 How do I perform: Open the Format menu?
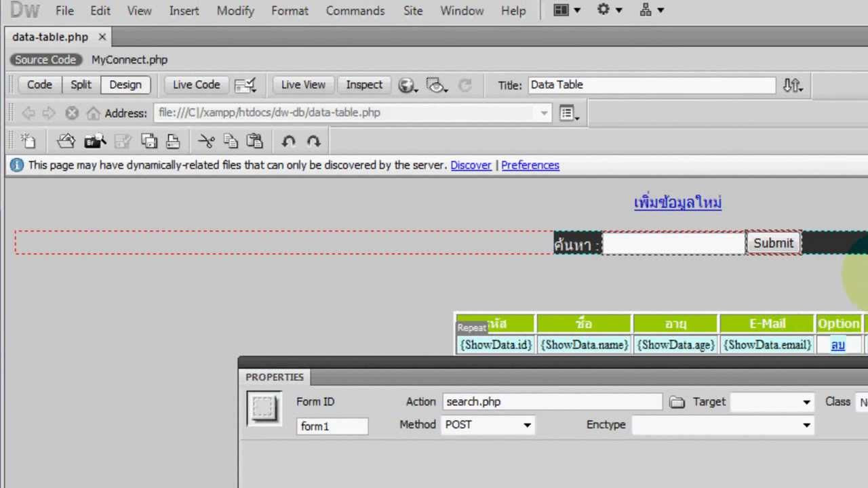pos(290,11)
